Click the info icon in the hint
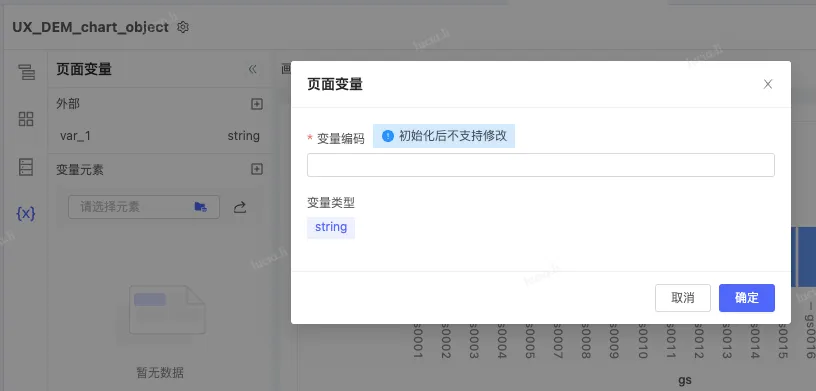 point(388,136)
